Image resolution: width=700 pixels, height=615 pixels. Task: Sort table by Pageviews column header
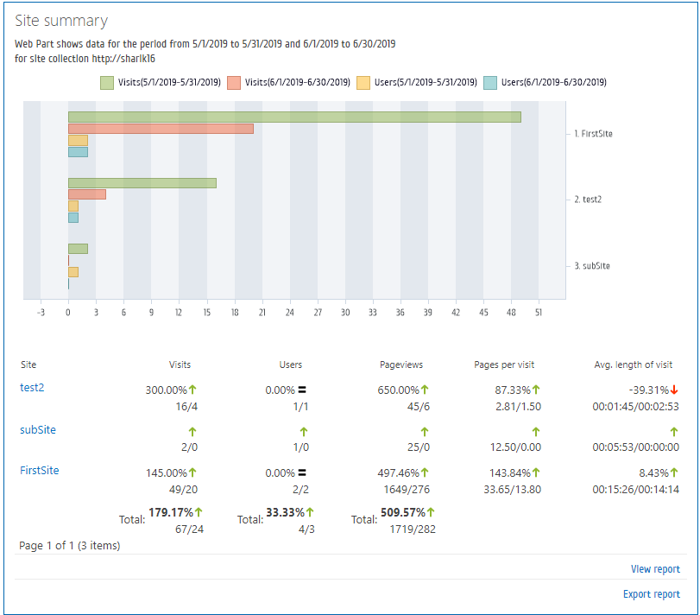[401, 365]
